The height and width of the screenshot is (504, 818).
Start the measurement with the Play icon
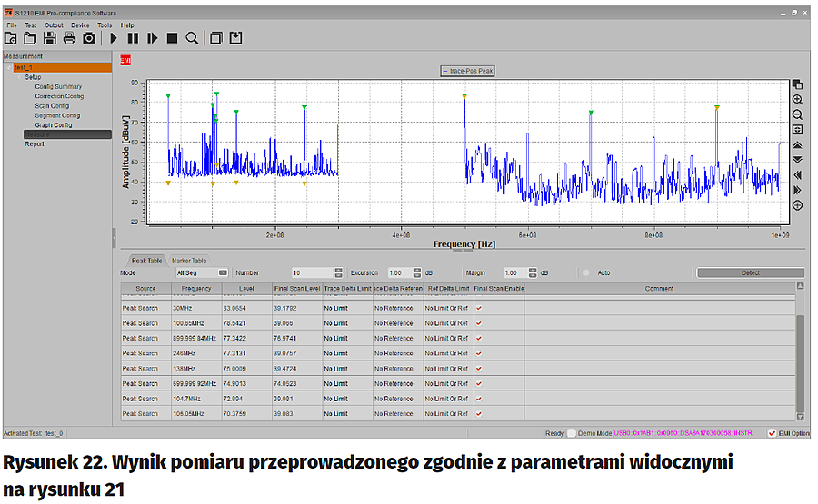114,38
